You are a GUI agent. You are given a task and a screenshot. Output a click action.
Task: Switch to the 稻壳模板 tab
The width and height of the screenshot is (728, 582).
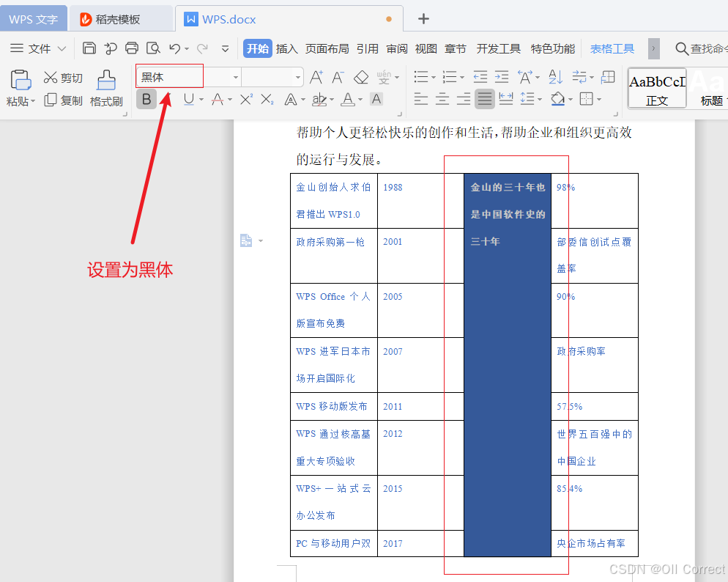click(x=121, y=19)
